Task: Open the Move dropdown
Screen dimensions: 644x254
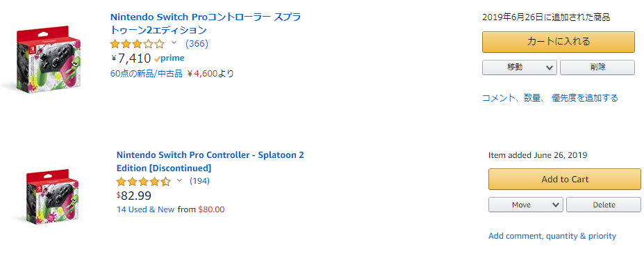Action: tap(525, 205)
